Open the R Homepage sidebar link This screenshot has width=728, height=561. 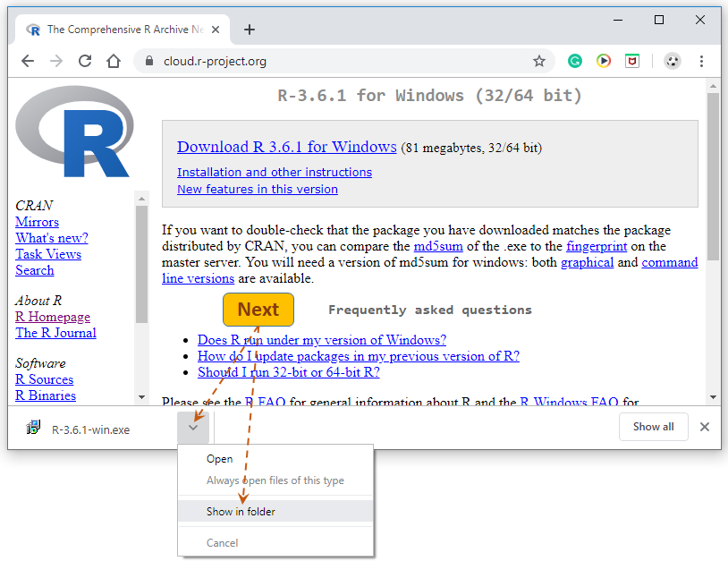[x=53, y=318]
